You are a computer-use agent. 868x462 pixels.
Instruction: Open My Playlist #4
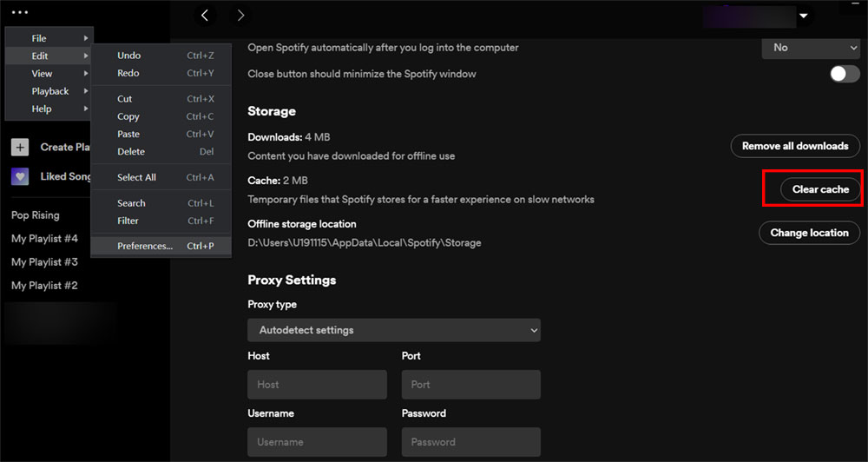(45, 239)
